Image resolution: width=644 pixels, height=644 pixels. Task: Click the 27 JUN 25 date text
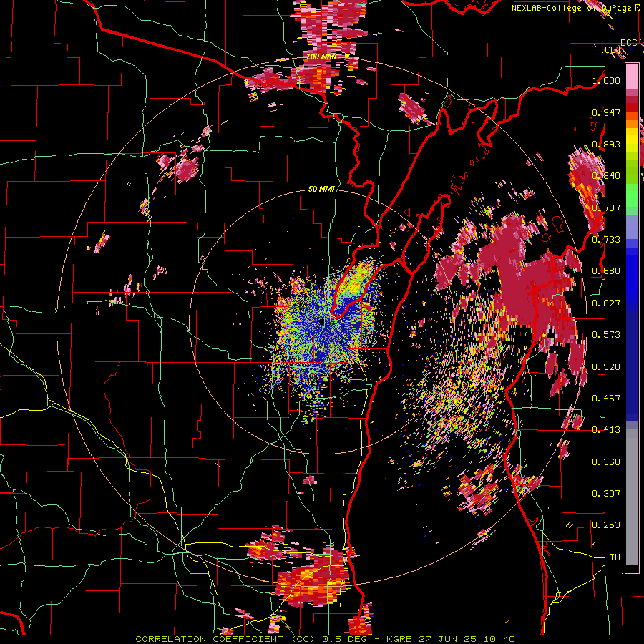(449, 639)
